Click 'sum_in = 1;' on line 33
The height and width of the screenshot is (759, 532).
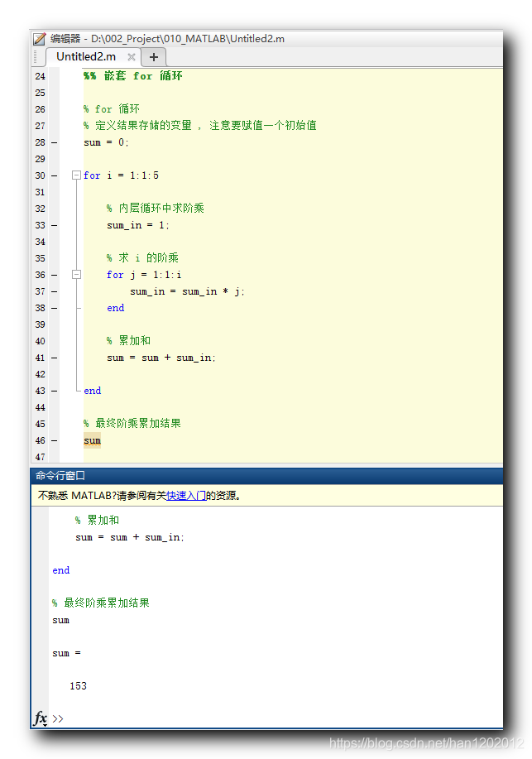click(x=138, y=225)
